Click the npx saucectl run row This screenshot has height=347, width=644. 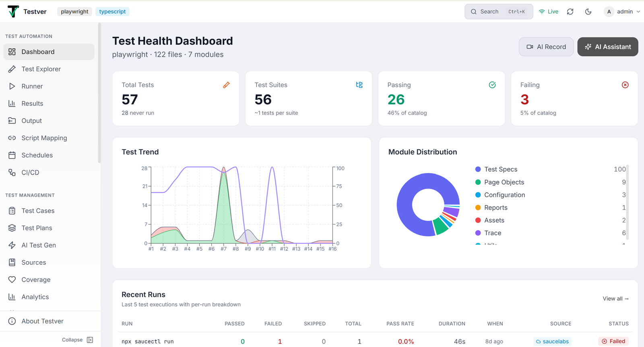[375, 341]
